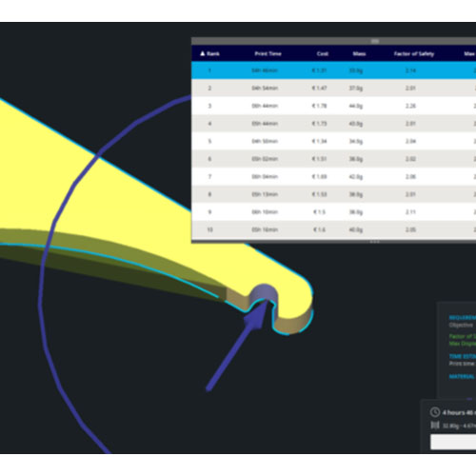Click the Objective label in requirements panel
This screenshot has height=476, width=476.
click(x=461, y=326)
